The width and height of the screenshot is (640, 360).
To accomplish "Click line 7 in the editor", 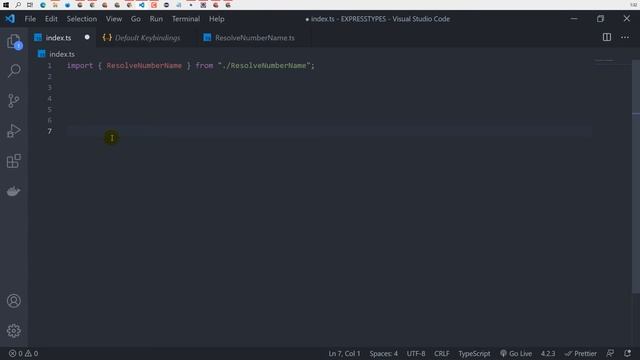I will 329,131.
